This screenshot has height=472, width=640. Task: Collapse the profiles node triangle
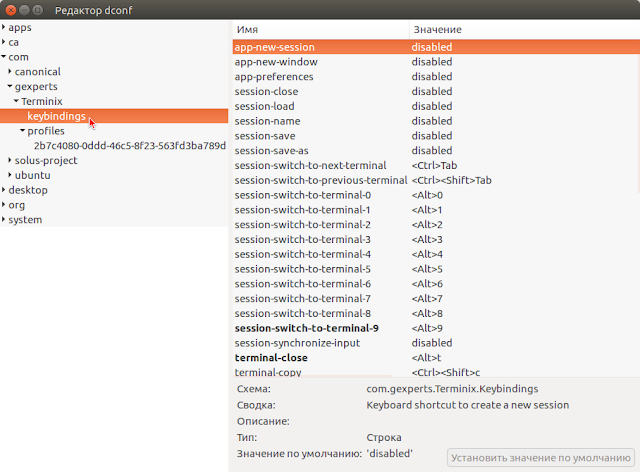(23, 131)
